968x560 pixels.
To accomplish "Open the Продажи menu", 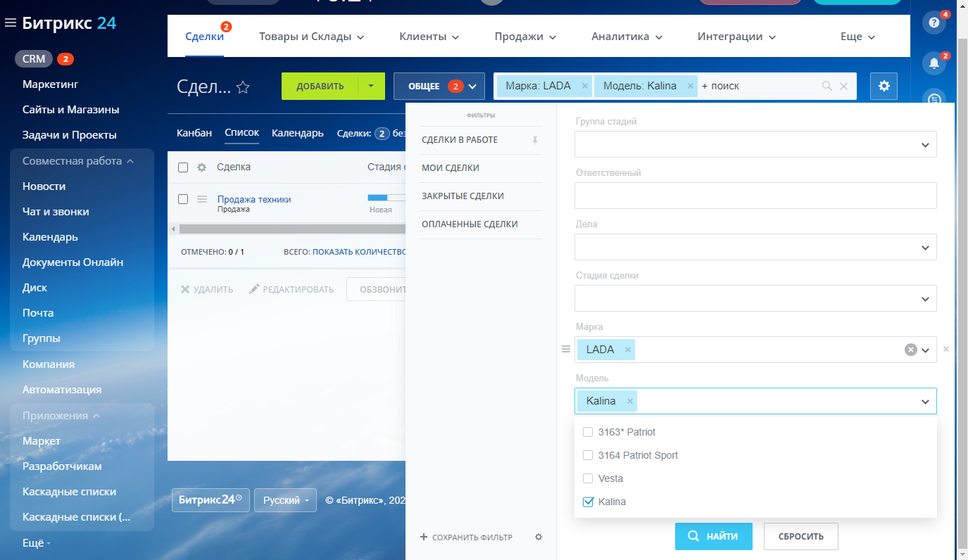I will coord(525,37).
